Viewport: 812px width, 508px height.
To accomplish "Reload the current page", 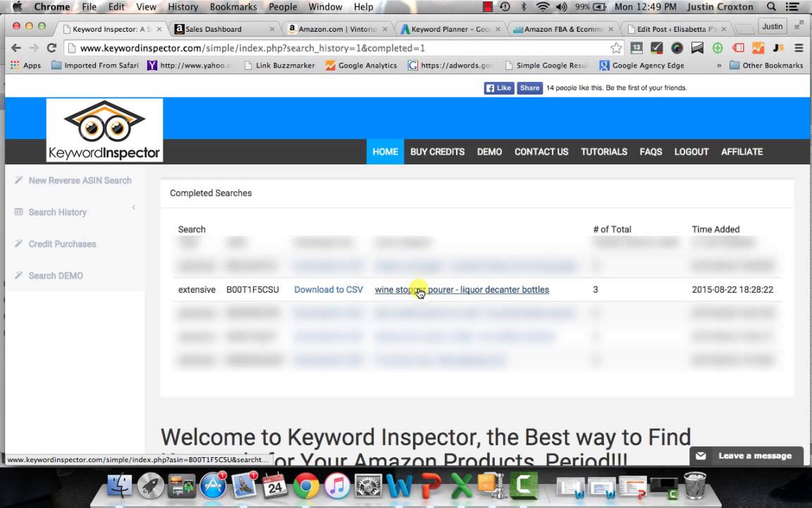I will 51,48.
